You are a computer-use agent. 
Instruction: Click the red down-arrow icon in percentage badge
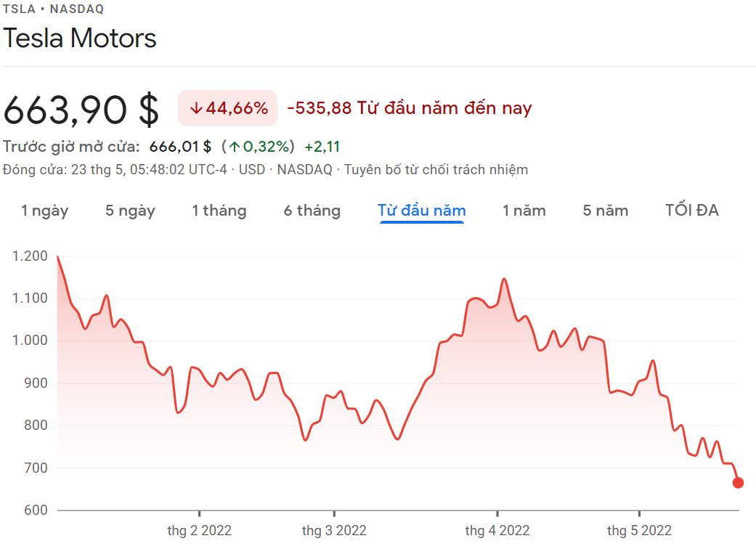point(195,109)
